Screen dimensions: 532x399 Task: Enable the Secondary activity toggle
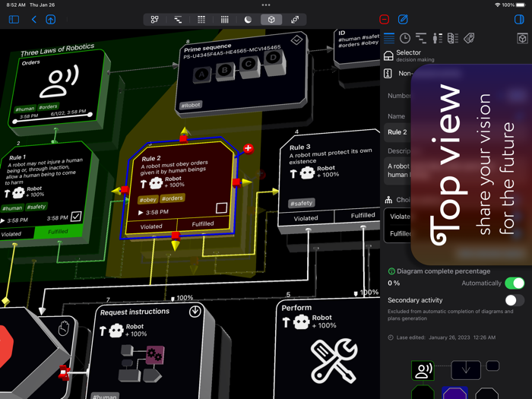[x=515, y=300]
